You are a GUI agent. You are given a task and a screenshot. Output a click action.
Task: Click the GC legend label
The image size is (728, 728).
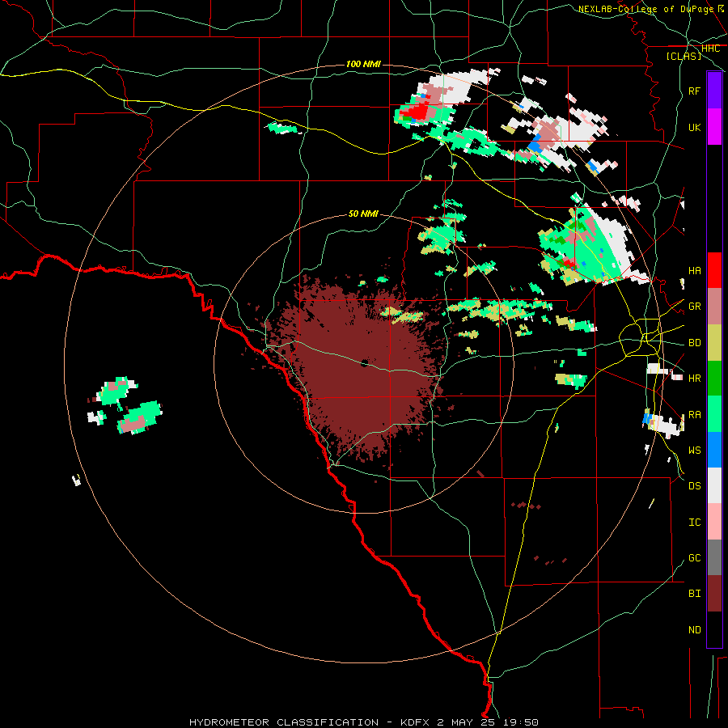[695, 557]
